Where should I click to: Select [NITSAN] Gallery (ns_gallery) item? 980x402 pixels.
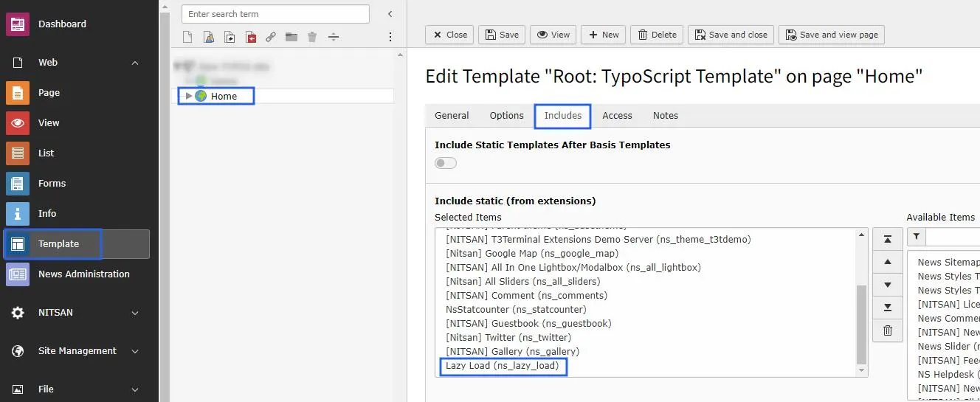pyautogui.click(x=512, y=352)
